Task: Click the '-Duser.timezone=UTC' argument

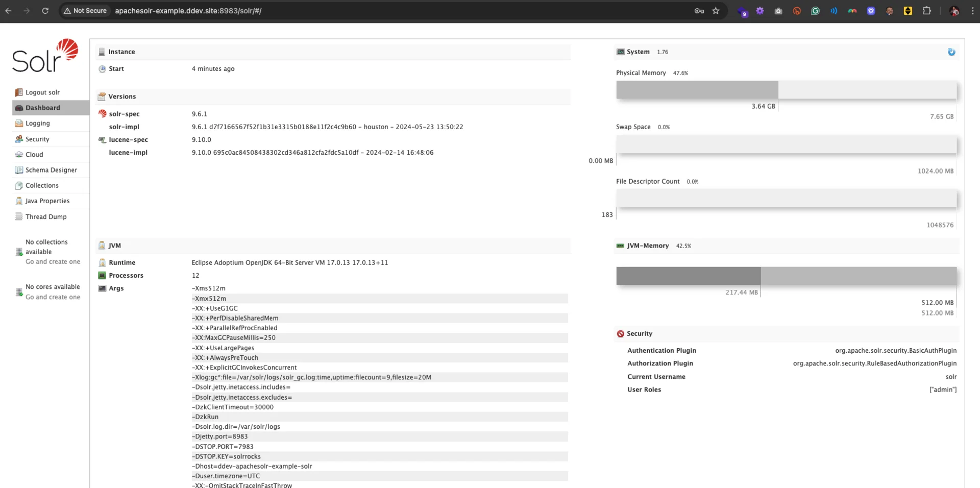Action: tap(226, 476)
